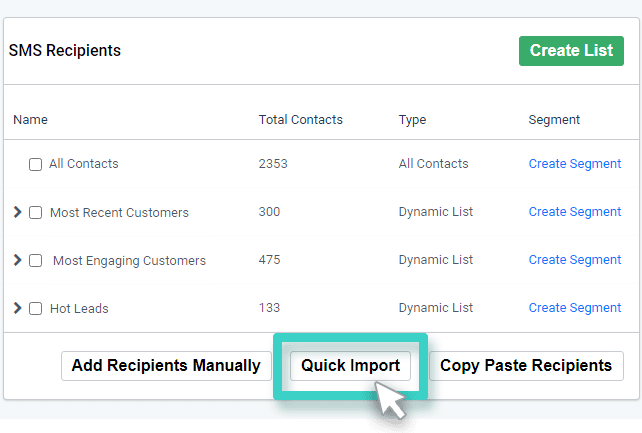Click the 2353 total contacts value
This screenshot has width=642, height=433.
click(x=273, y=164)
